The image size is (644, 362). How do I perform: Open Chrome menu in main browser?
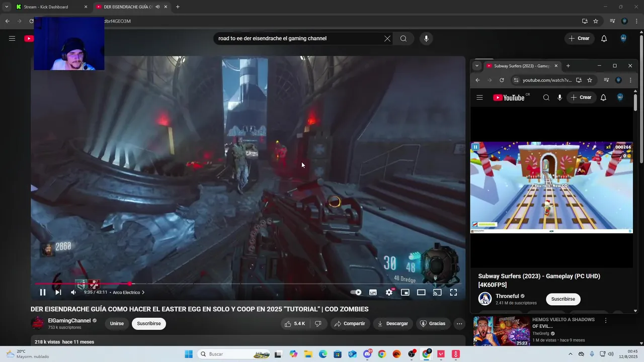[636, 21]
